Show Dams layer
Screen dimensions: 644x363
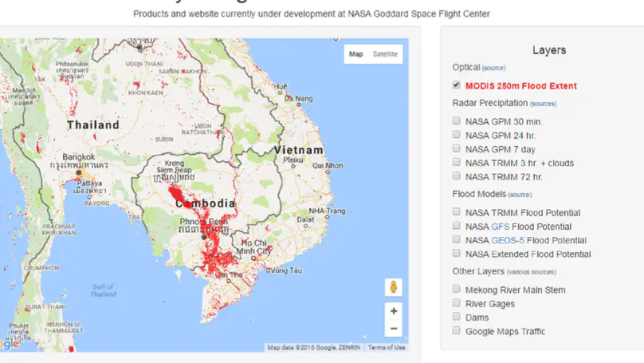[457, 317]
